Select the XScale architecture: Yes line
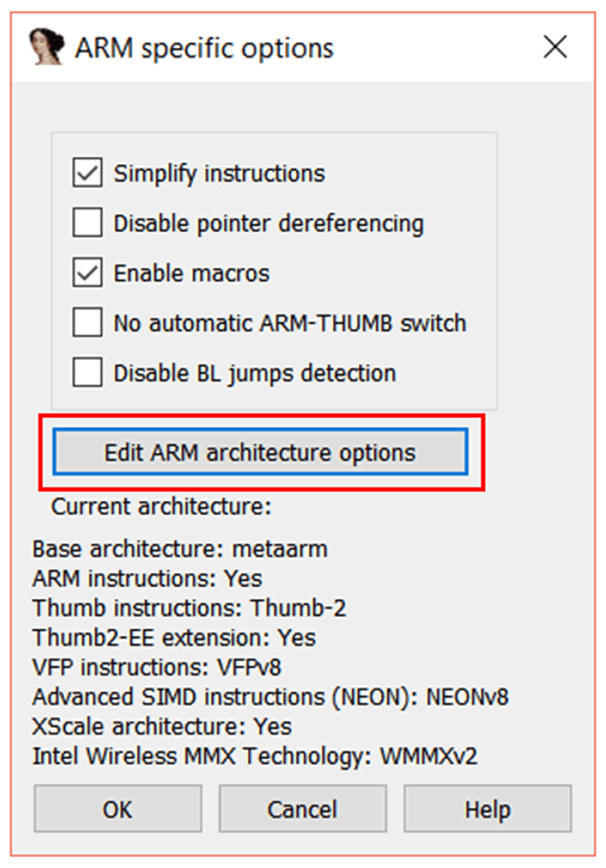The height and width of the screenshot is (868, 606). click(x=162, y=726)
